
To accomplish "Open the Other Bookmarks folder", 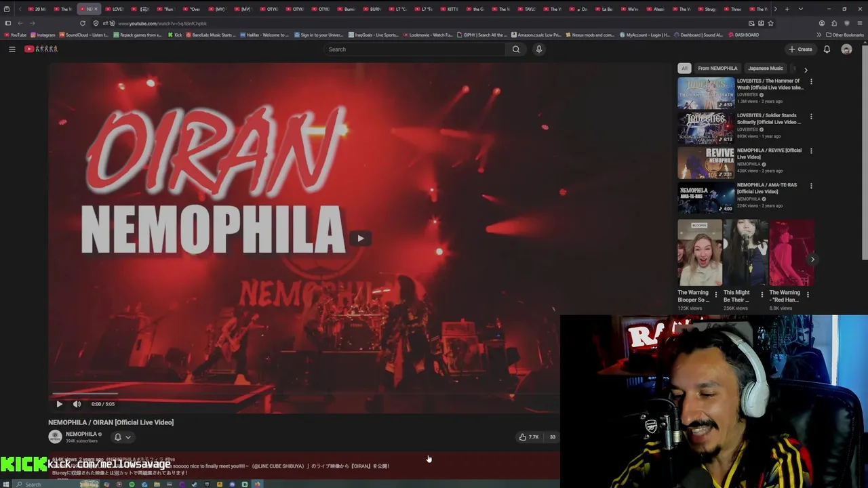I will [845, 35].
